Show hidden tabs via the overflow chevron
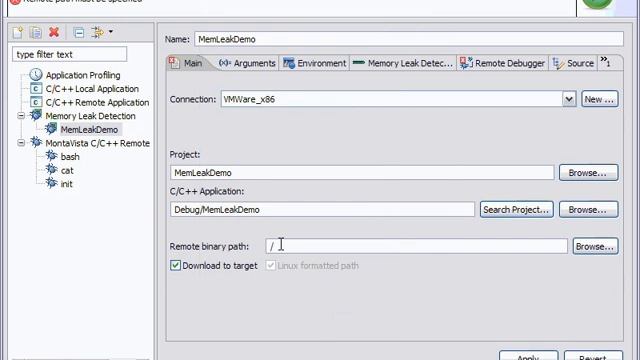Viewport: 640px width, 360px height. [x=605, y=62]
